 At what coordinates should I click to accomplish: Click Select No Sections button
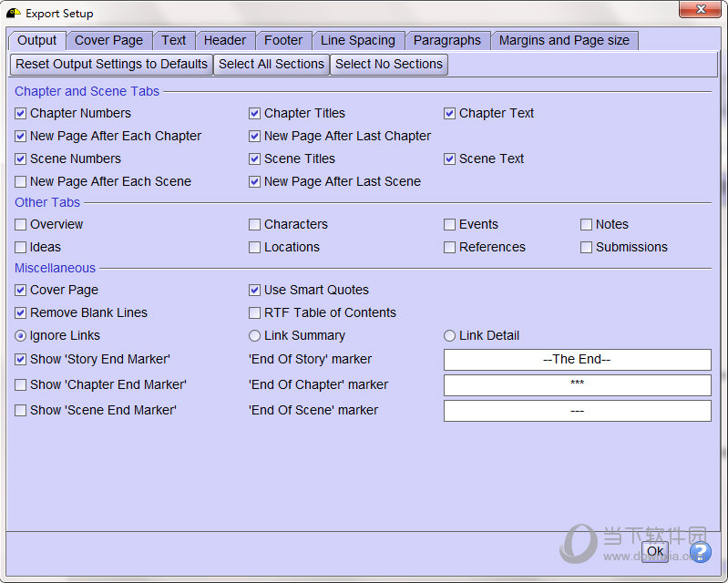389,64
